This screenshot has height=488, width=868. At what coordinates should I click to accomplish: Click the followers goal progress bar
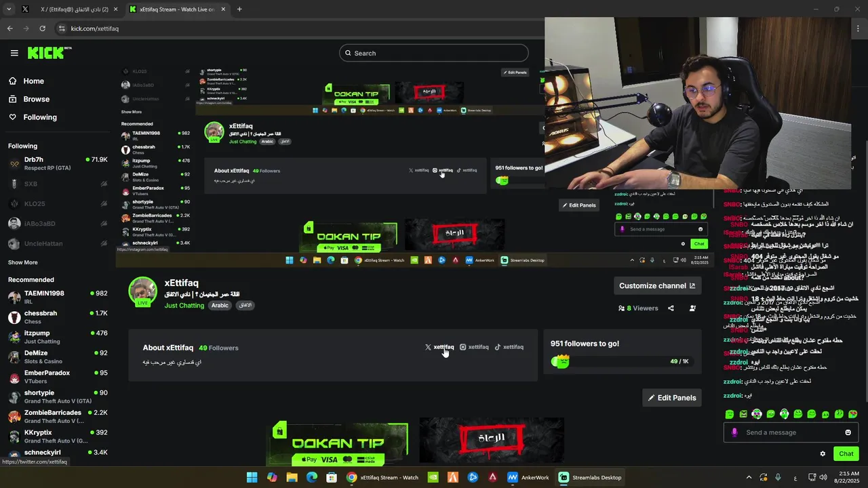coord(622,361)
